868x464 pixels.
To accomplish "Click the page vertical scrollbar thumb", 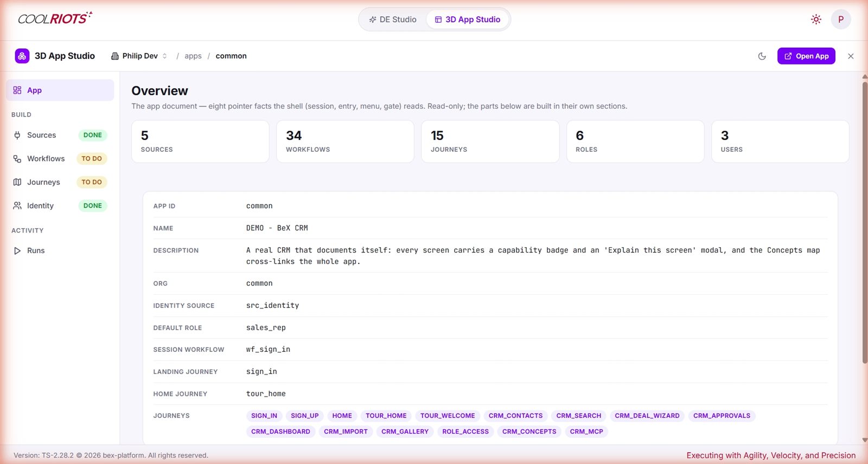I will [865, 222].
